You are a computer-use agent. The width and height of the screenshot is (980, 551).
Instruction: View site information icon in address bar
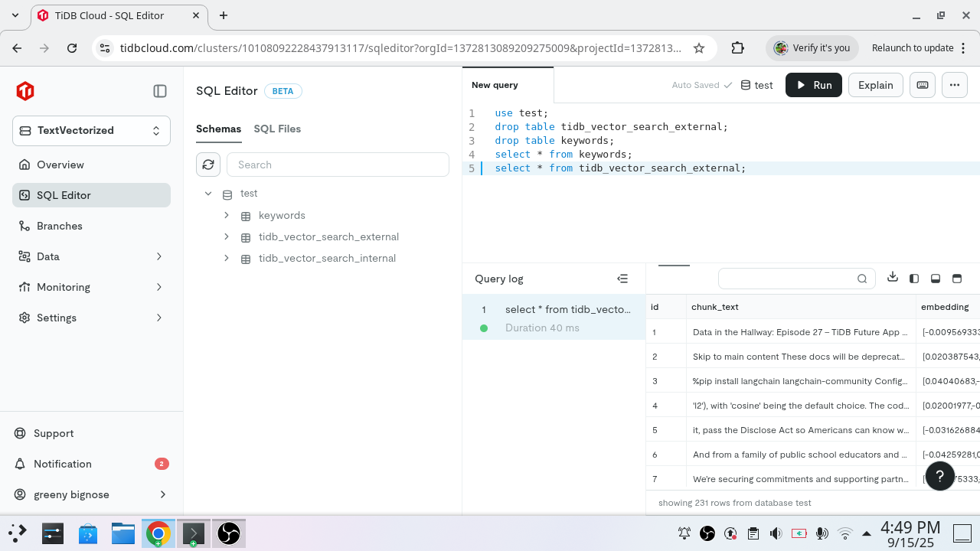pyautogui.click(x=106, y=48)
